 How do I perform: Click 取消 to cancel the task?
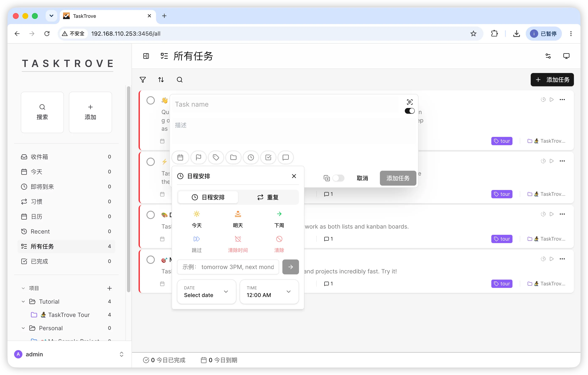point(362,178)
